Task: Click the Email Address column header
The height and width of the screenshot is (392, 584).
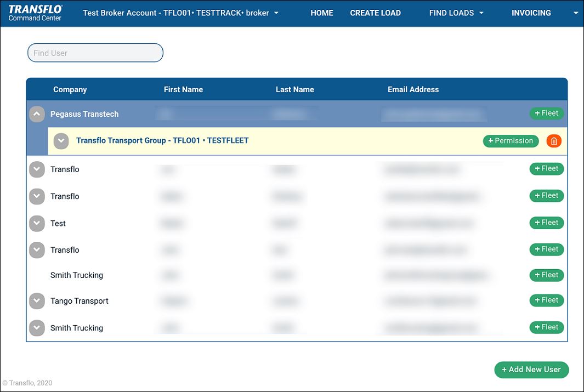Action: point(413,89)
